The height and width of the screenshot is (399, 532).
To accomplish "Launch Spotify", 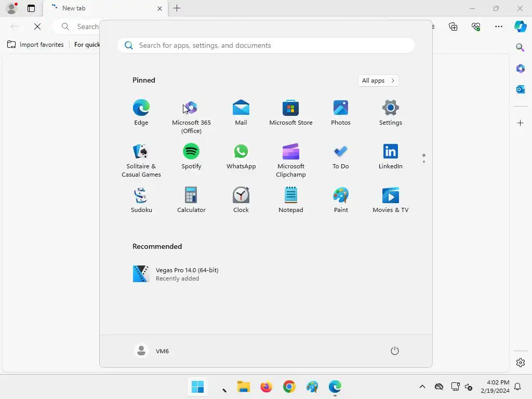I will click(x=191, y=157).
